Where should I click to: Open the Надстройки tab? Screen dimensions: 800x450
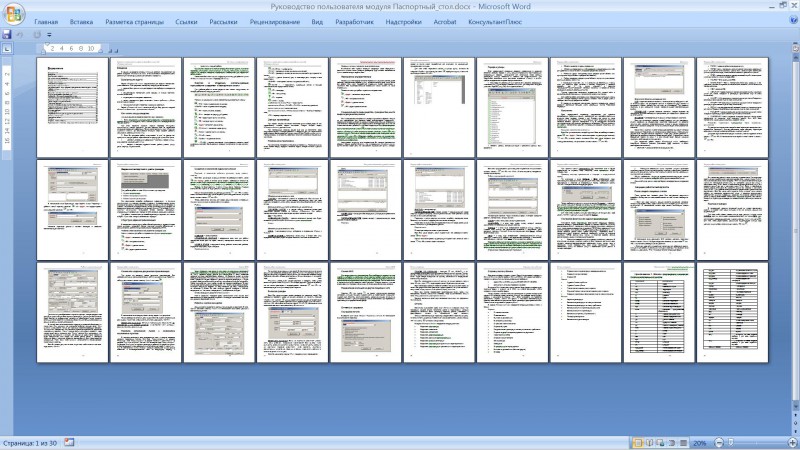(x=404, y=22)
